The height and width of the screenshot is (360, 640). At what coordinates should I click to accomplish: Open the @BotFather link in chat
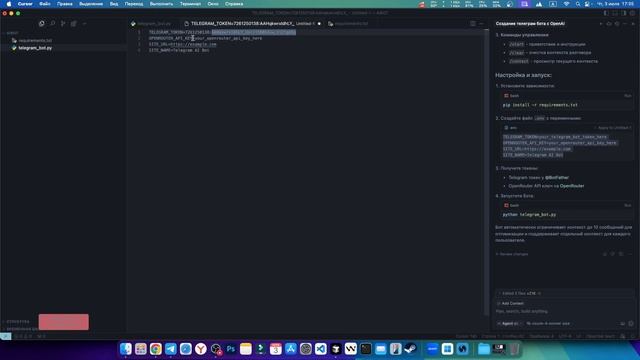pyautogui.click(x=557, y=178)
